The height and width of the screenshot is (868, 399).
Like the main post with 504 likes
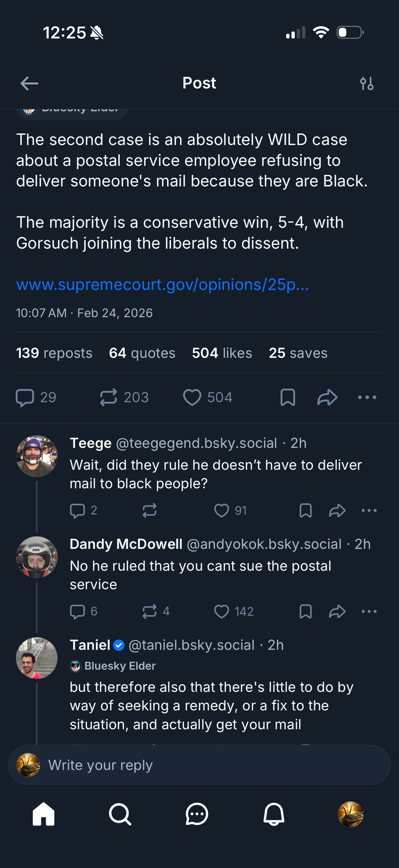tap(192, 398)
